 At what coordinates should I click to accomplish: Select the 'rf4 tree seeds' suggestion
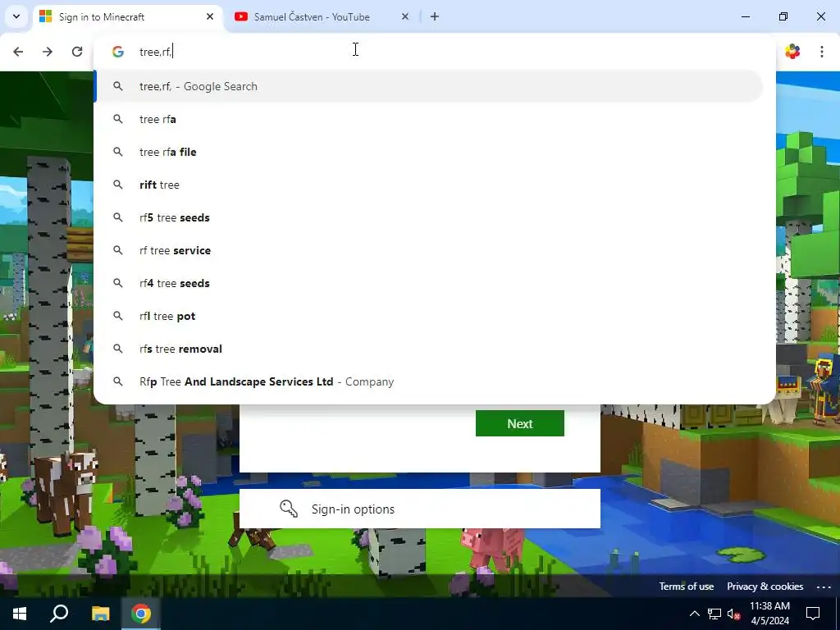tap(428, 283)
